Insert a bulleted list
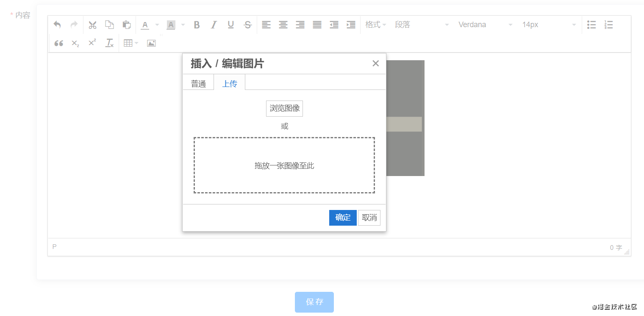This screenshot has width=644, height=316. point(591,25)
